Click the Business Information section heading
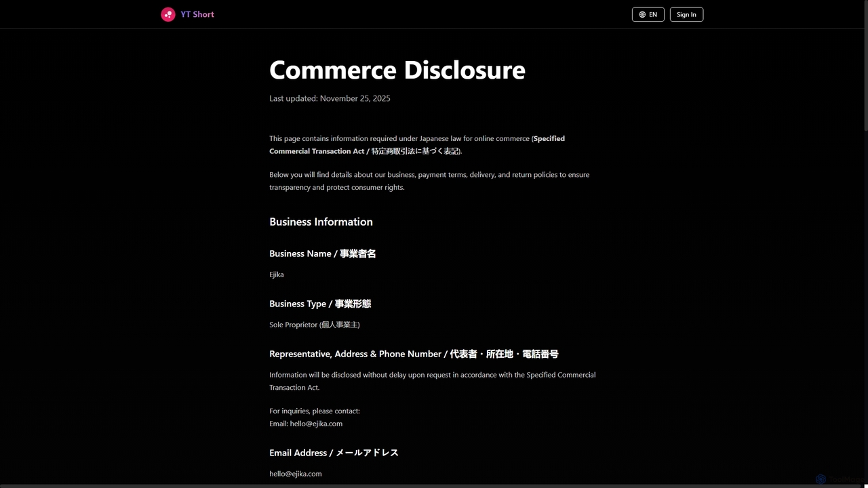This screenshot has height=488, width=868. (x=321, y=222)
